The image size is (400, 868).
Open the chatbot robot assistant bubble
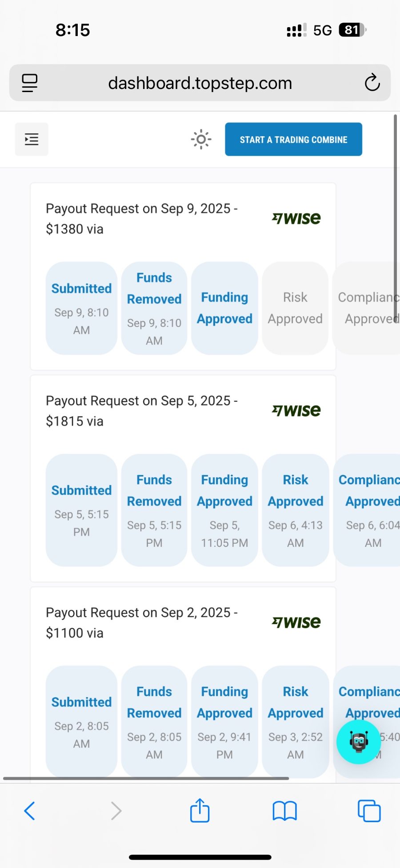click(359, 742)
